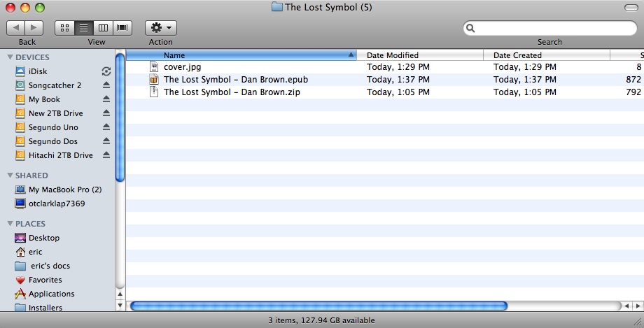Select otclarklap7369 shared computer
Image resolution: width=644 pixels, height=328 pixels.
click(x=57, y=204)
